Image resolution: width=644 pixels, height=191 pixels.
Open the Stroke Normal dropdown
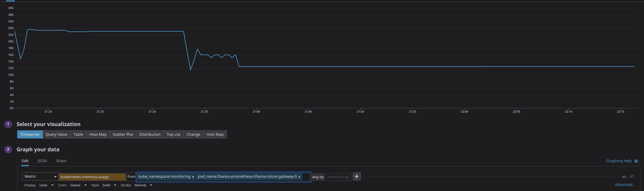pyautogui.click(x=143, y=185)
